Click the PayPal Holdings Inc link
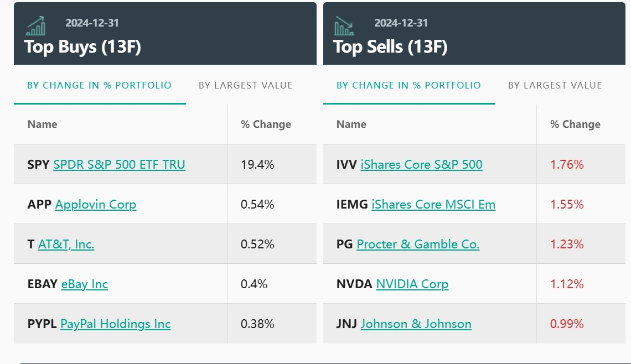 click(115, 324)
